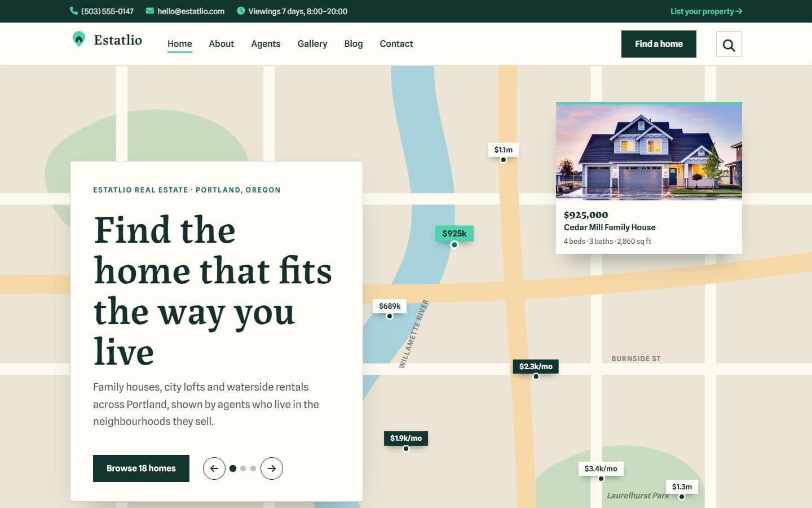The height and width of the screenshot is (508, 812).
Task: Click the Cedar Mill Family House title
Action: tap(610, 227)
